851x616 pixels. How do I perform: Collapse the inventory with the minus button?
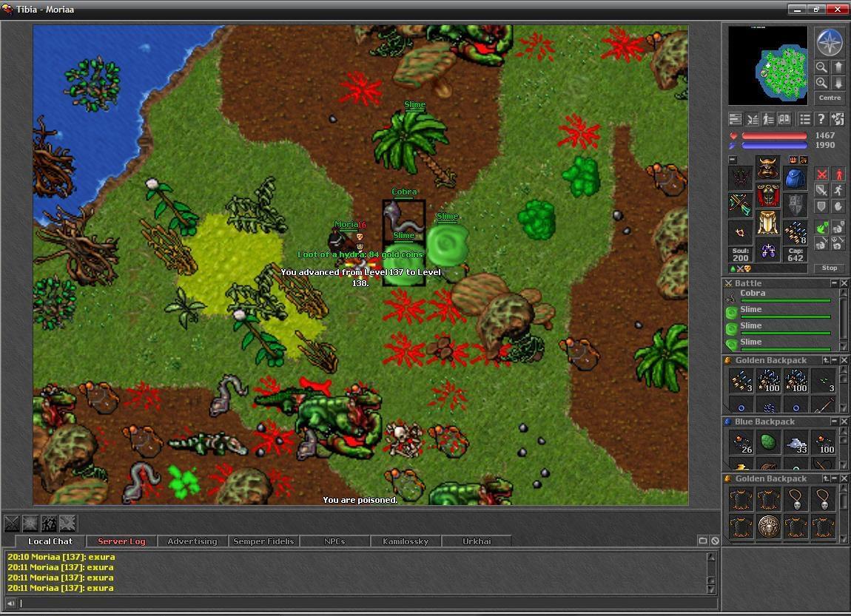tap(733, 160)
